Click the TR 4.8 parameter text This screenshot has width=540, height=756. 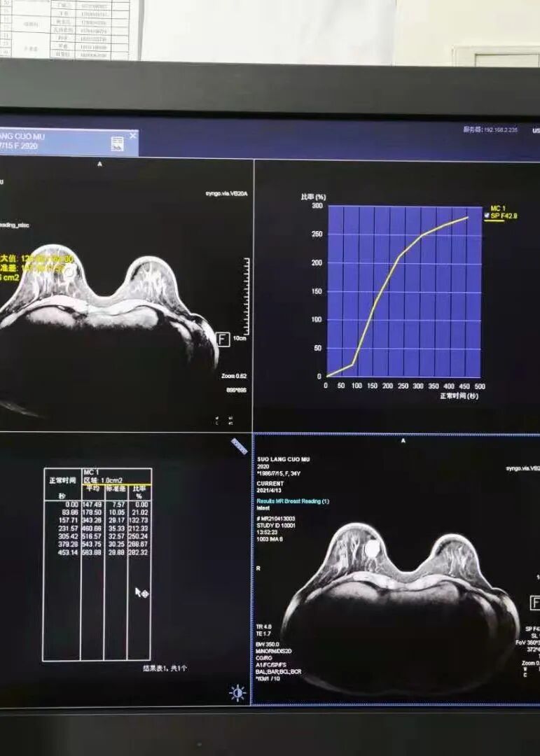point(264,626)
